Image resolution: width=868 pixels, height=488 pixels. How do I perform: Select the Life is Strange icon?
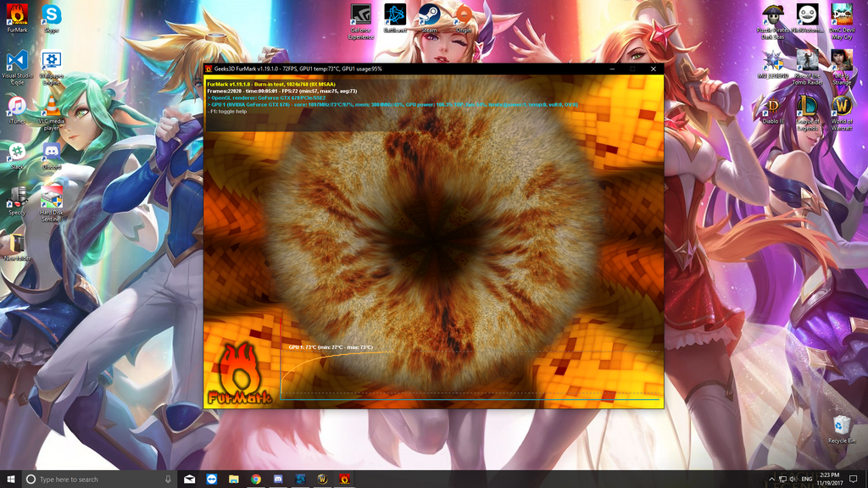point(842,68)
